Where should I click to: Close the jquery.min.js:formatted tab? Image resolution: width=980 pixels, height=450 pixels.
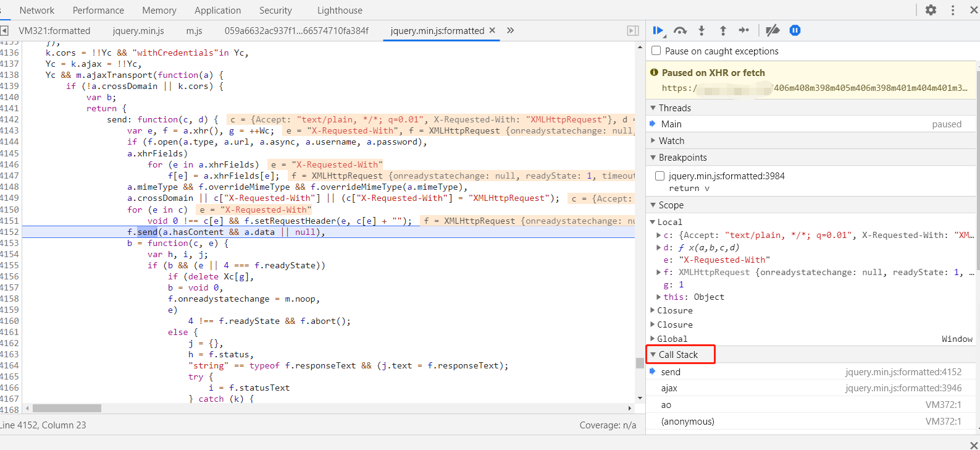tap(492, 30)
